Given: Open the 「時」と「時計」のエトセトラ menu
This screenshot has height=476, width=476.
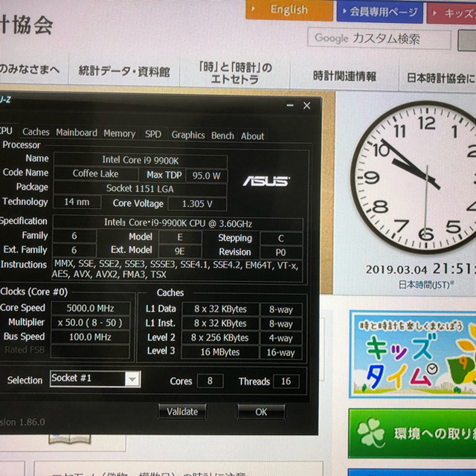Looking at the screenshot, I should pos(235,73).
